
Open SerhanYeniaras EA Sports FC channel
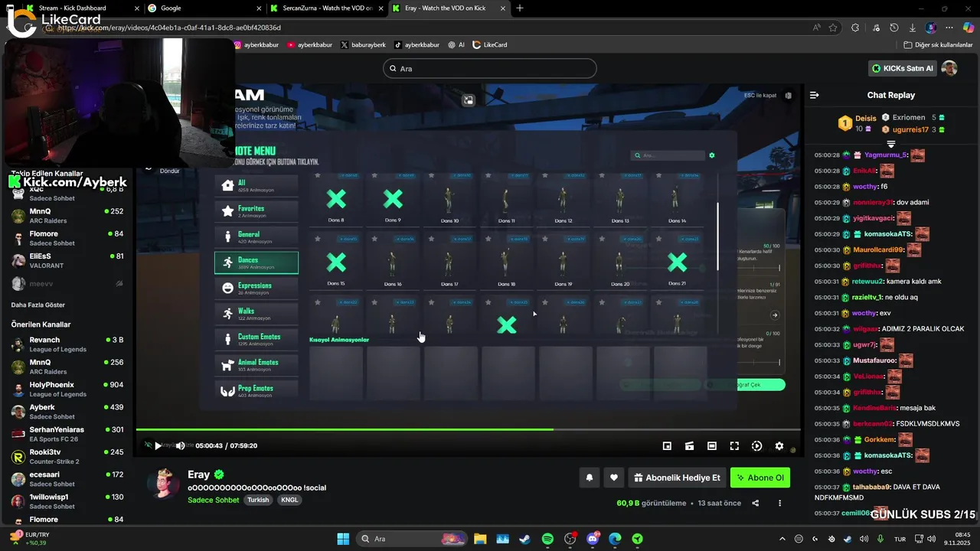coord(67,435)
